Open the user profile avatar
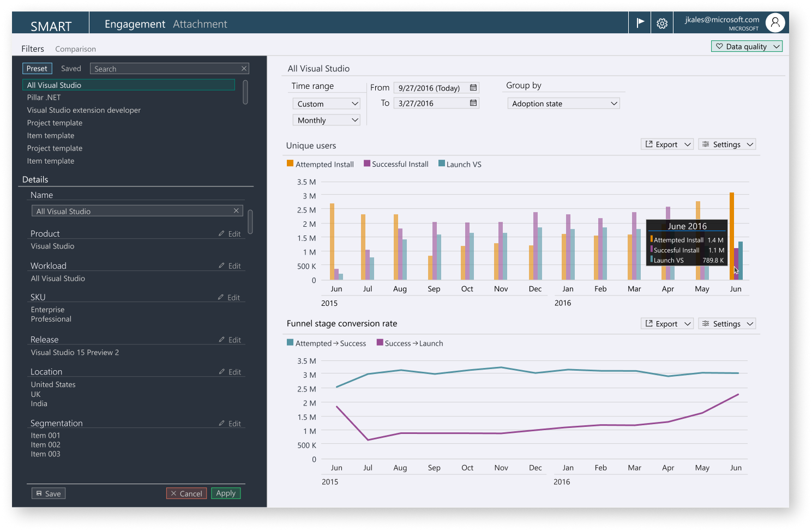The height and width of the screenshot is (531, 812). point(775,23)
